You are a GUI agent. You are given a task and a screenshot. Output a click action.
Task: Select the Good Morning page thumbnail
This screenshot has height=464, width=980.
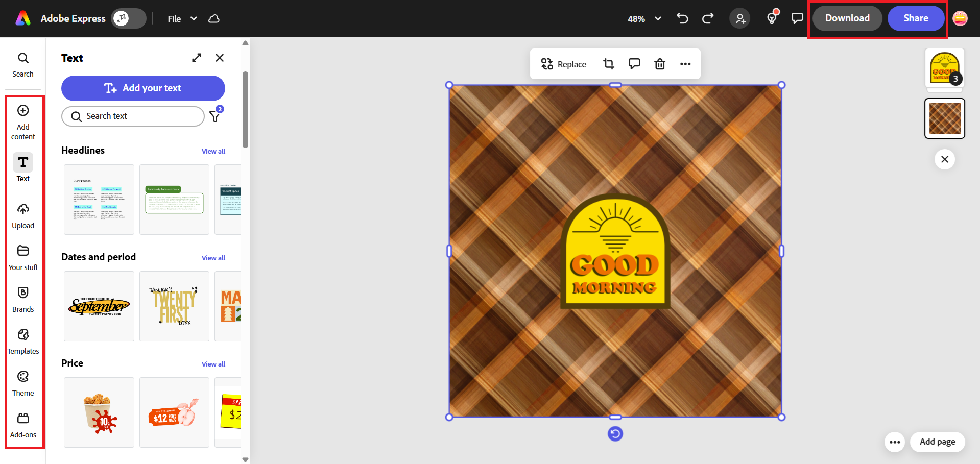[x=944, y=67]
